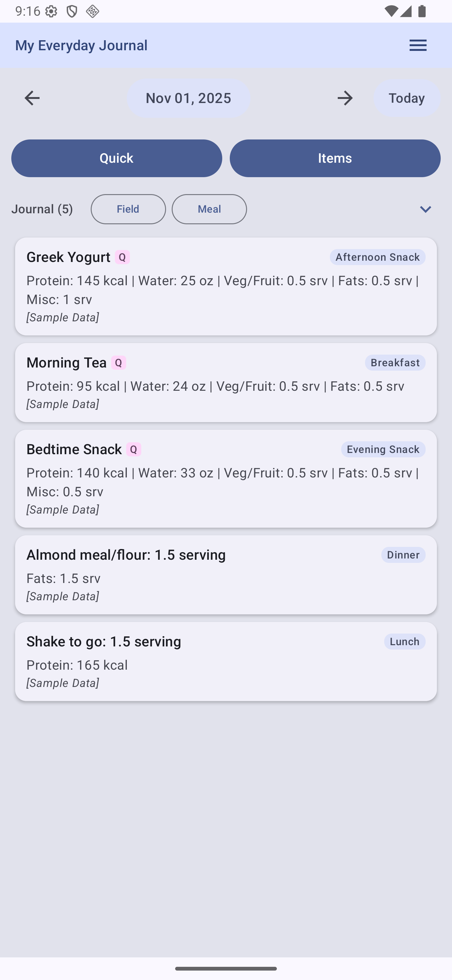Toggle the Meal grouping chip
Screen dimensions: 452x980
(x=209, y=209)
